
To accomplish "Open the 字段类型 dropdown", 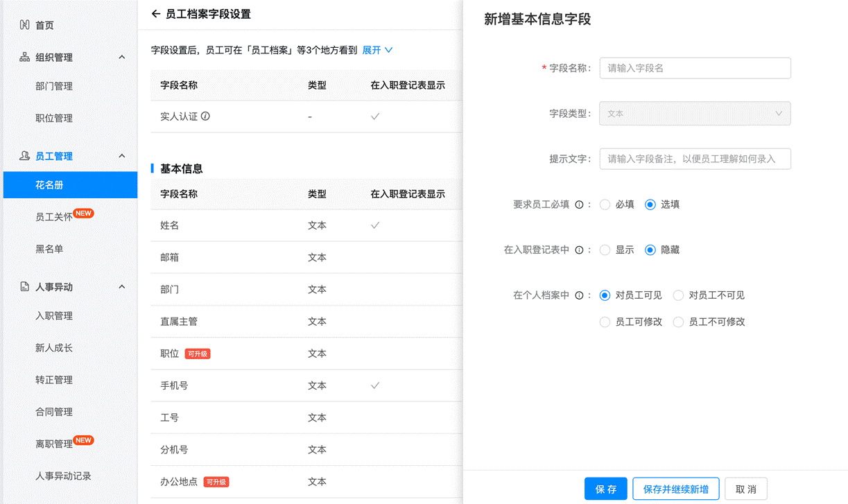I will tap(695, 114).
